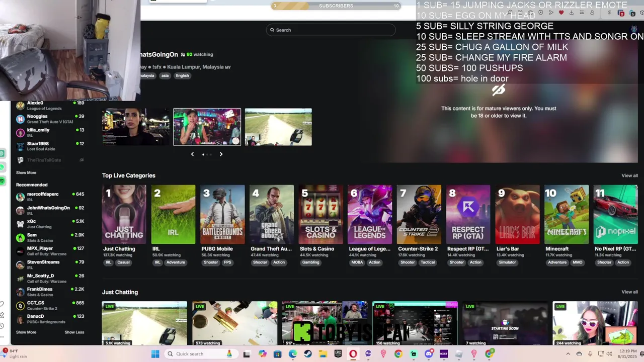Click the Casual tag under Just Chatting
Viewport: 644px width, 362px height.
pos(123,262)
